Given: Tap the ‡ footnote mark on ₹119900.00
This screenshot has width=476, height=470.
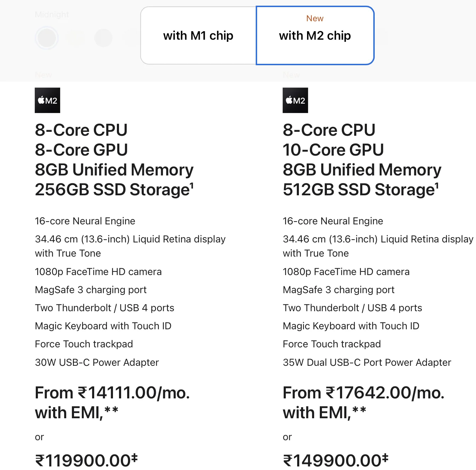Looking at the screenshot, I should (134, 458).
